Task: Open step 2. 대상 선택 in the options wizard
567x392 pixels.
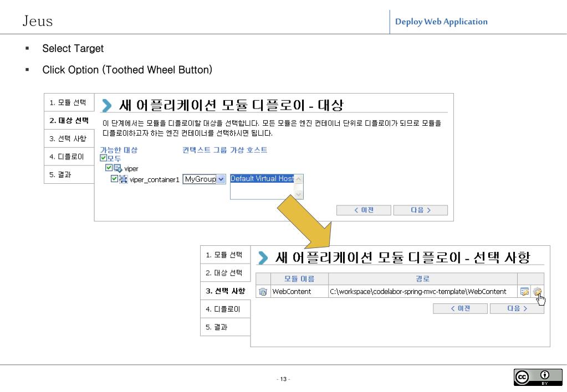Action: coord(225,273)
